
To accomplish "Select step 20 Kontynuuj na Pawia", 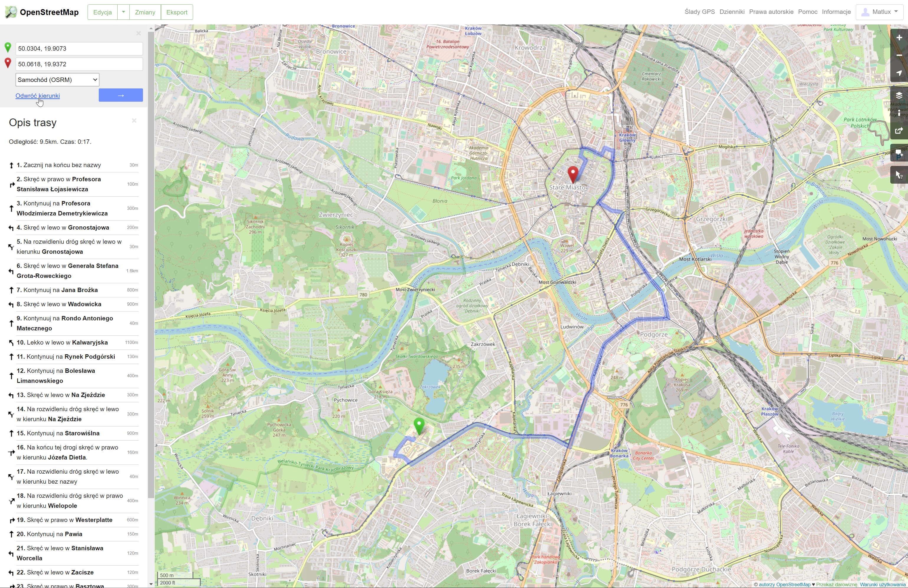I will [73, 534].
